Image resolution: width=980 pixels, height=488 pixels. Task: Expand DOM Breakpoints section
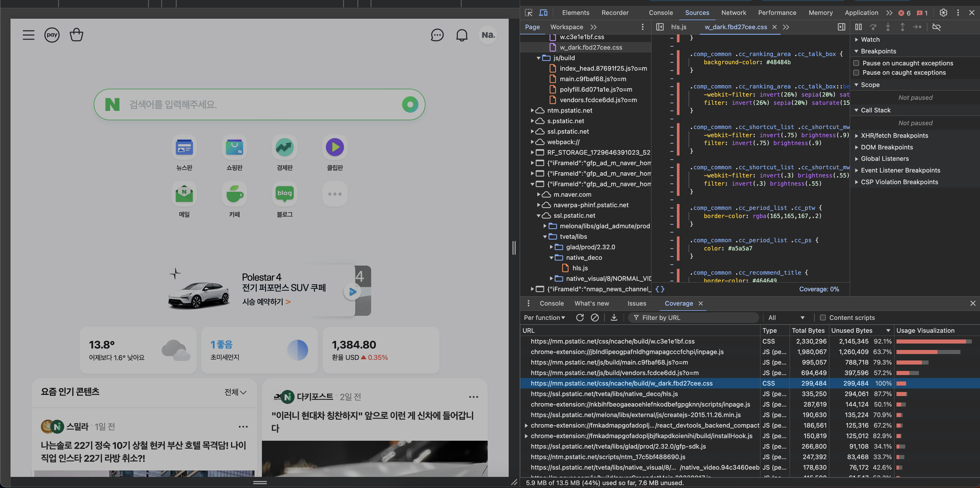pos(887,147)
